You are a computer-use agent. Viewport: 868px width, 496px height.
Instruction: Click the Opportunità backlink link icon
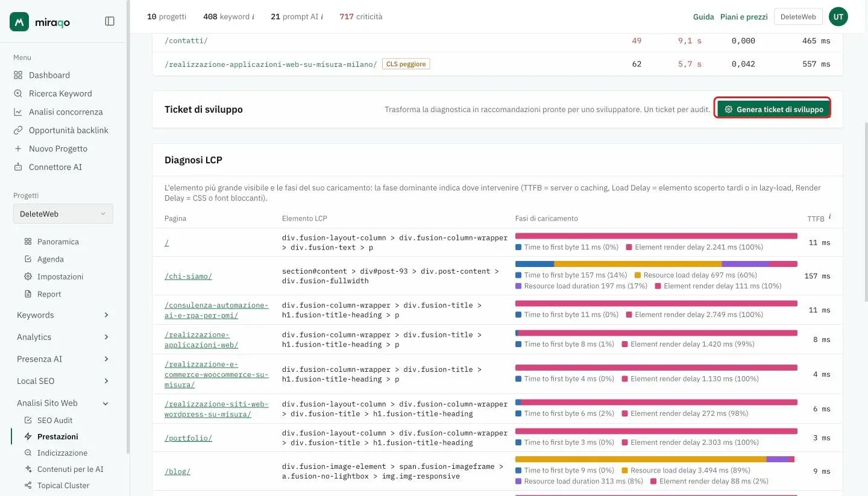17,130
